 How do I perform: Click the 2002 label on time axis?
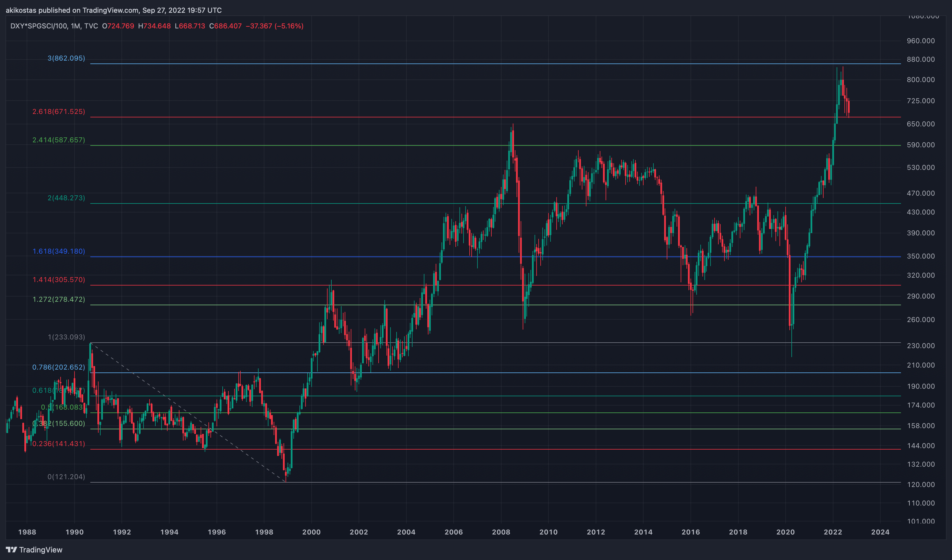359,532
